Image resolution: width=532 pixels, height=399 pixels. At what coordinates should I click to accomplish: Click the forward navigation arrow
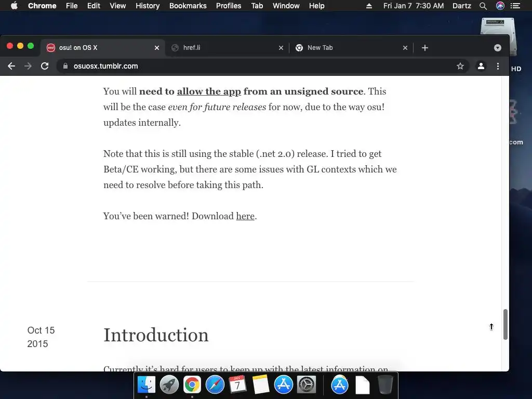click(x=28, y=66)
